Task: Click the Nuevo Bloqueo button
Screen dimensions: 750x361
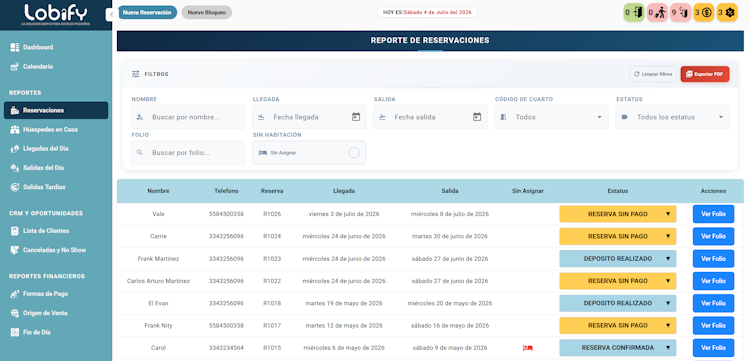Action: 207,13
